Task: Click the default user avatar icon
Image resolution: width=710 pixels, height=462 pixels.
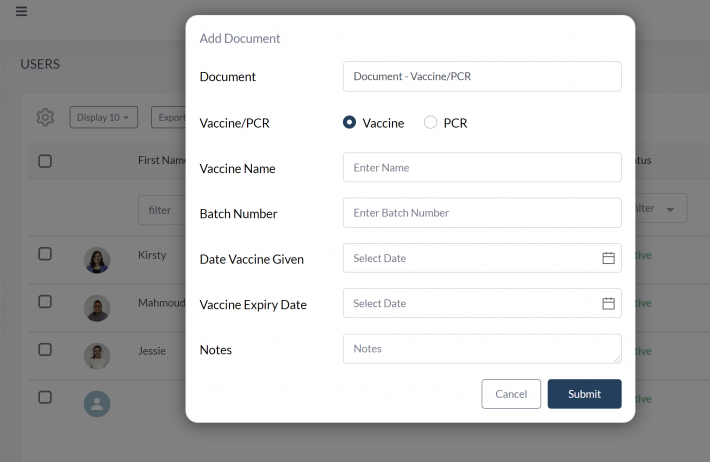Action: (97, 404)
